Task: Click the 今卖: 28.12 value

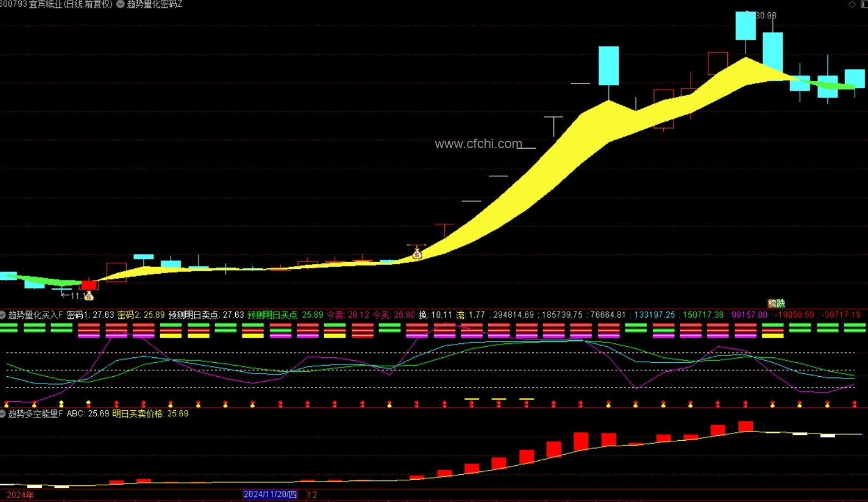Action: click(x=348, y=315)
